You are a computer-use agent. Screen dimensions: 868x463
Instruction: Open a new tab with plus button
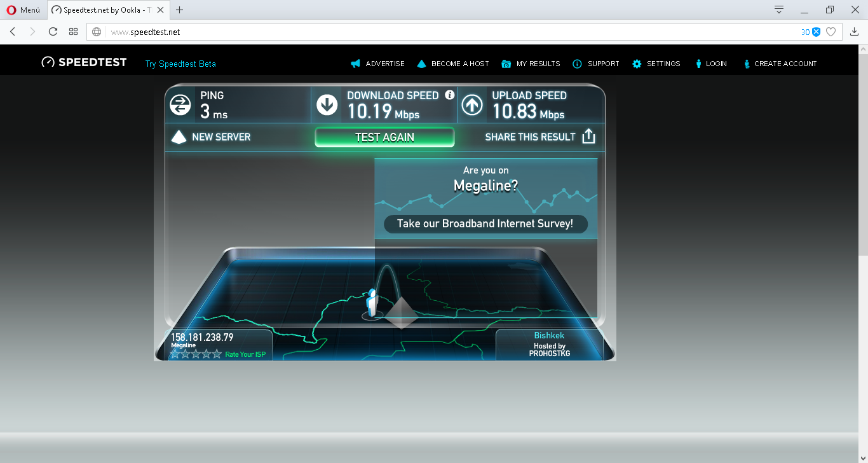[180, 10]
